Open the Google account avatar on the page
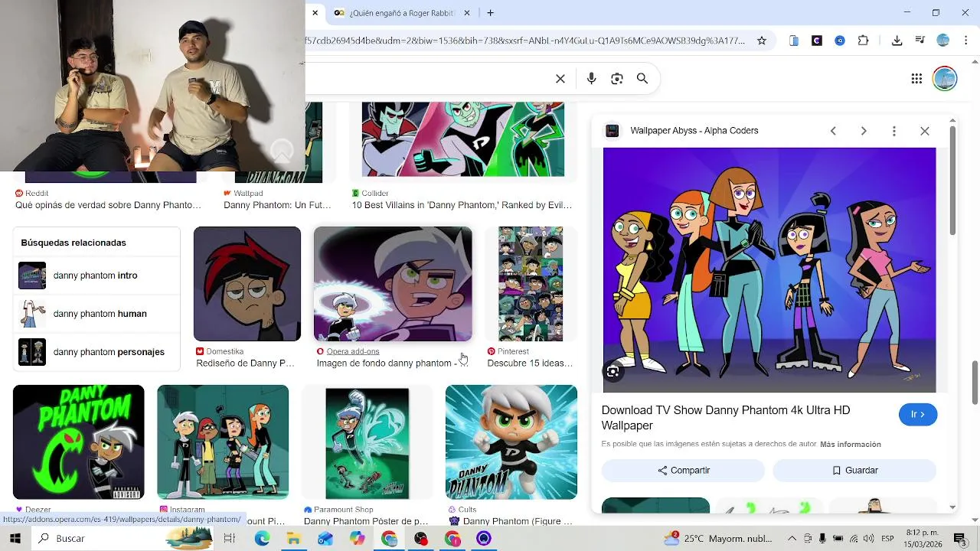The width and height of the screenshot is (980, 551). point(945,79)
